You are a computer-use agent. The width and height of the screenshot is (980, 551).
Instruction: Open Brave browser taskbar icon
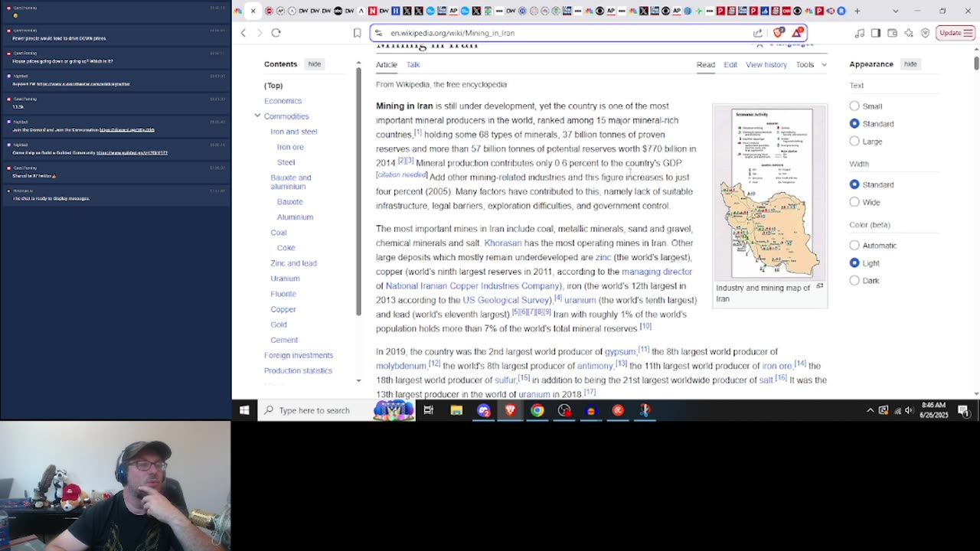pyautogui.click(x=510, y=410)
